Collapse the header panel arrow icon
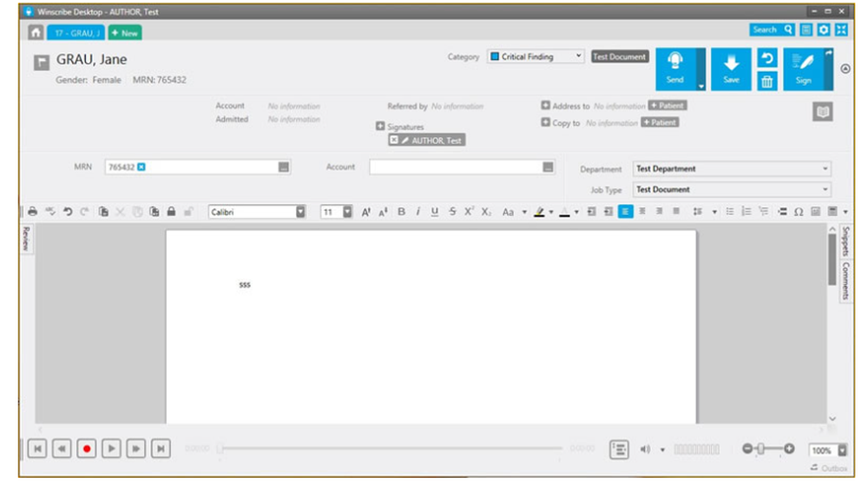The image size is (868, 504). 845,69
